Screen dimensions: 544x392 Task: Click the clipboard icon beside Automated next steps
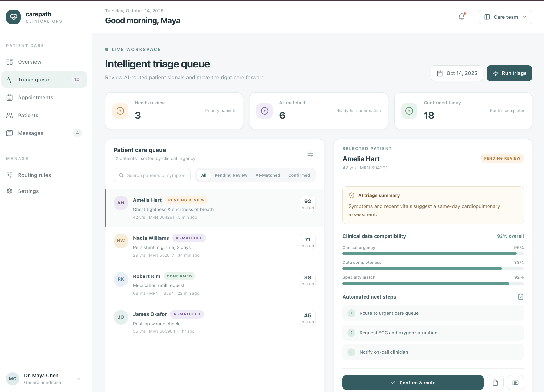pyautogui.click(x=521, y=297)
